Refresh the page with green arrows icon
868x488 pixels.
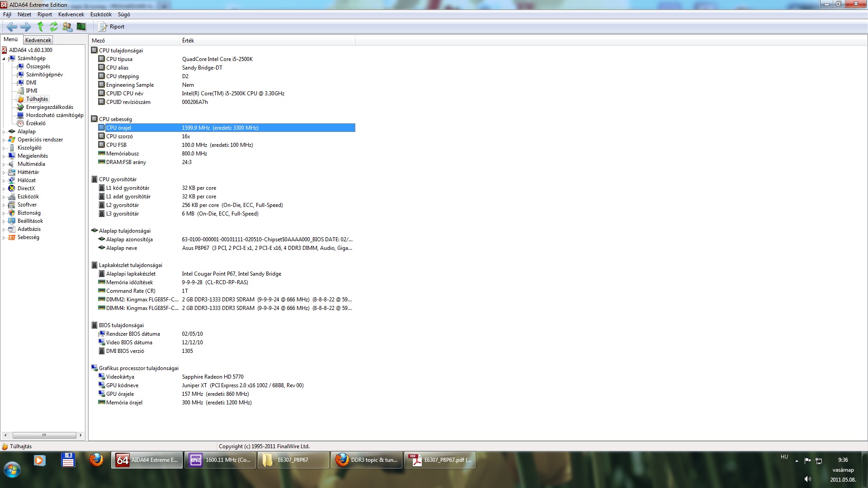coord(54,27)
